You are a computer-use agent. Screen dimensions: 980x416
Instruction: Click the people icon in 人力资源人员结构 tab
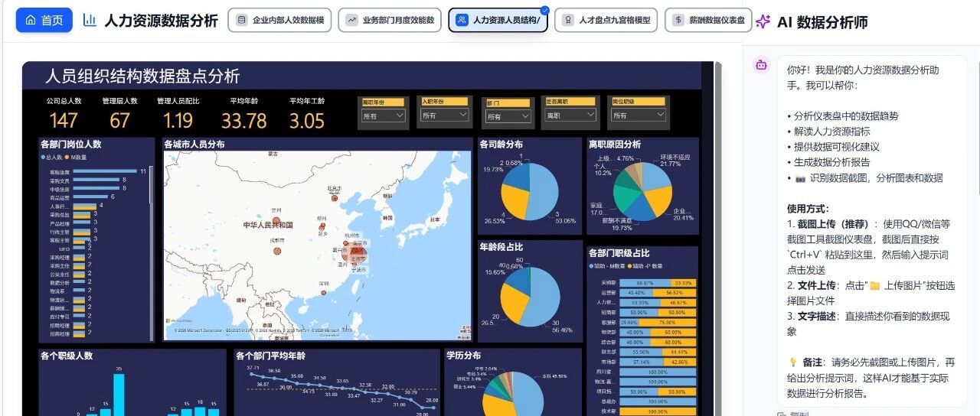[462, 21]
